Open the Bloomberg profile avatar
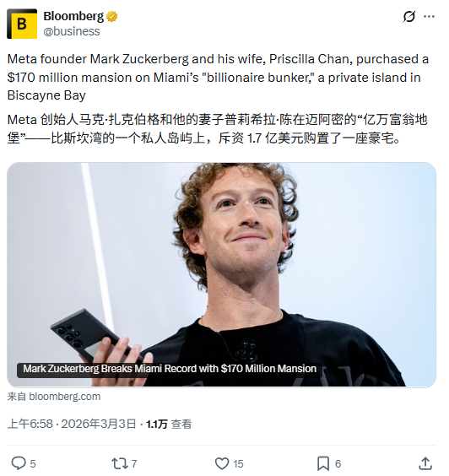This screenshot has height=476, width=449. tap(22, 24)
